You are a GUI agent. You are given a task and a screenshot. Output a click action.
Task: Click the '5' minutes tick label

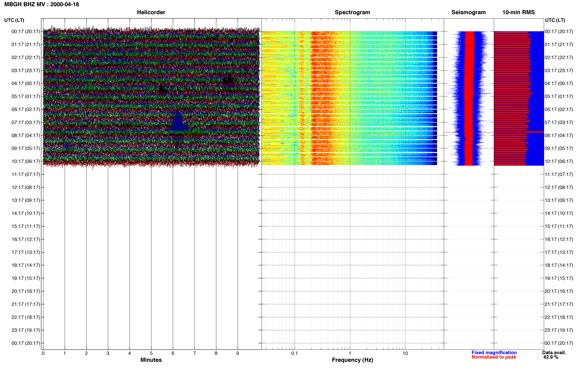(x=151, y=353)
